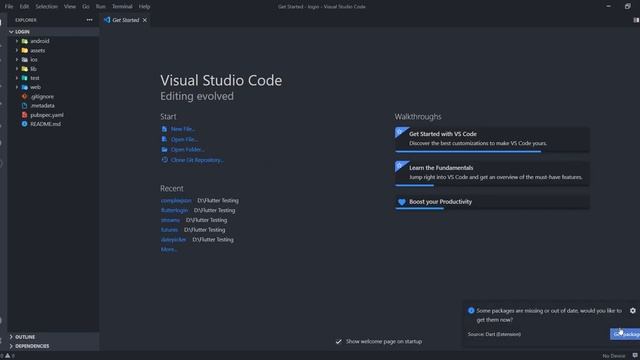Image resolution: width=640 pixels, height=360 pixels.
Task: Click the Open File... link
Action: (184, 140)
